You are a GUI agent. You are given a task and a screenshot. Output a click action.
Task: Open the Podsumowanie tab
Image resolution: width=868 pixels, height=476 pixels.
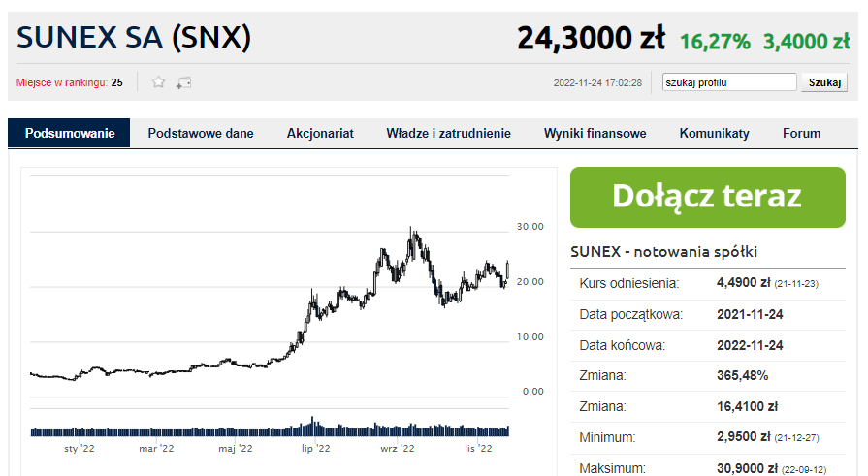click(x=69, y=134)
